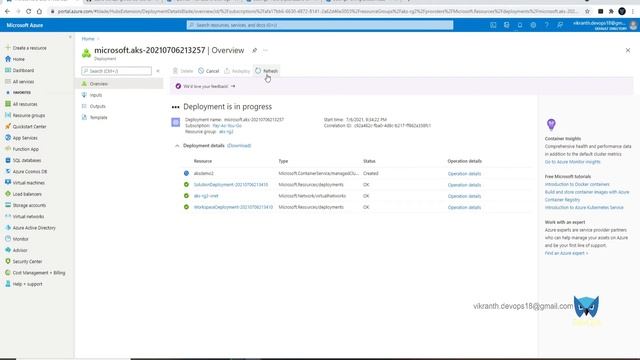The image size is (640, 360).
Task: Click Cancel to stop the deployment
Action: 209,71
